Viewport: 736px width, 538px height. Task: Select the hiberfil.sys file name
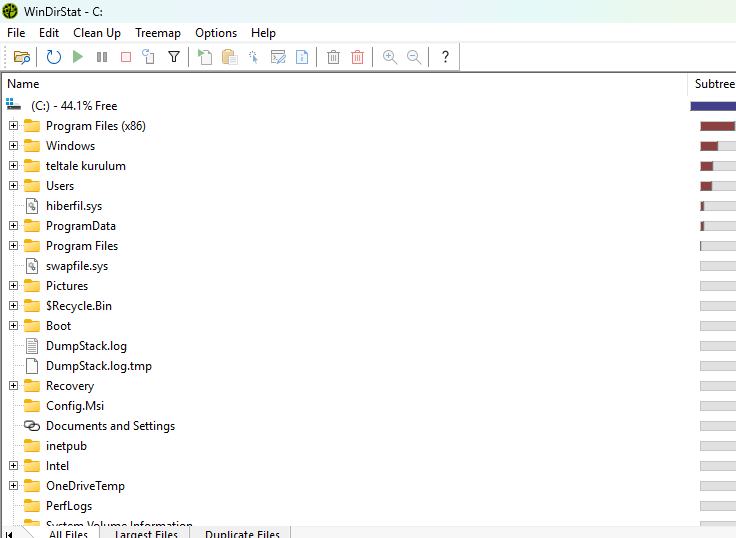click(74, 206)
